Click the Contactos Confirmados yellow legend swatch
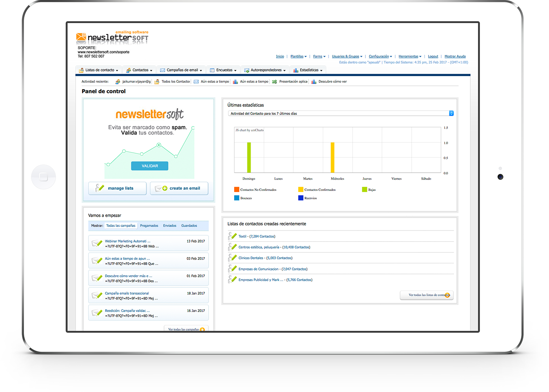Screen dimensions: 549x392 coord(301,190)
